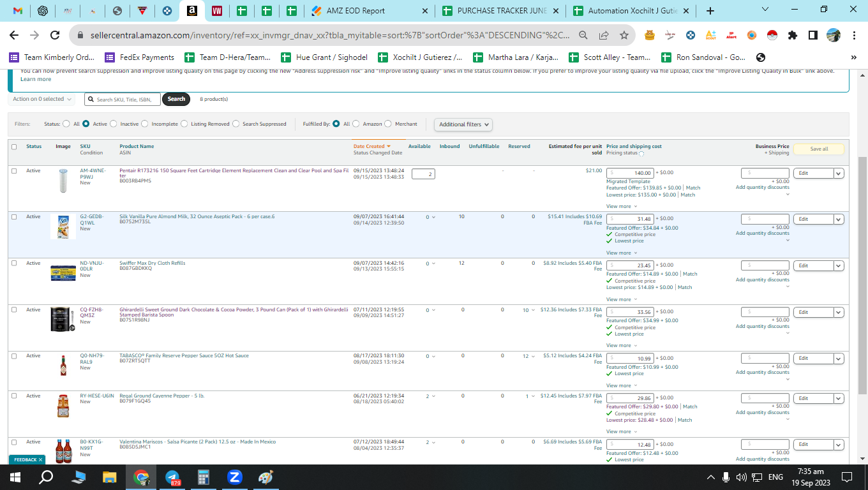Open the Windows notification center
This screenshot has height=490, width=868.
[847, 477]
